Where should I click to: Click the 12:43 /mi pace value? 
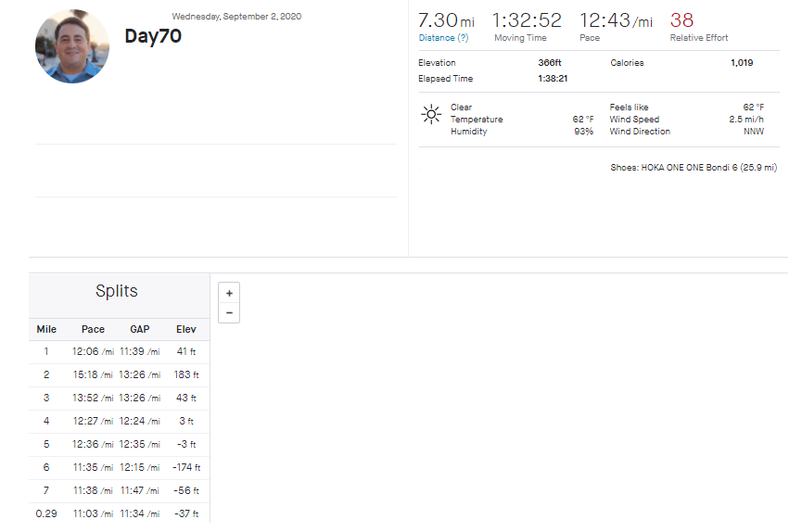(616, 20)
